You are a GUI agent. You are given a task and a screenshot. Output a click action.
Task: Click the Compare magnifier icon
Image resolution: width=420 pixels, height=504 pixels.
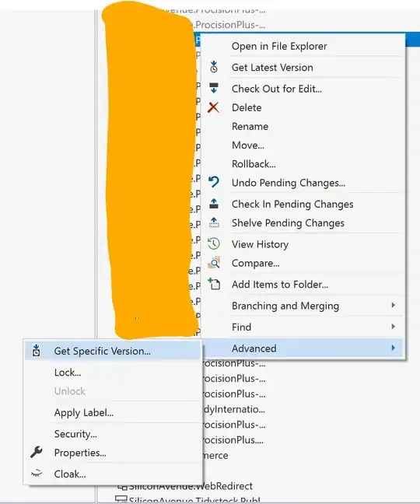coord(214,262)
